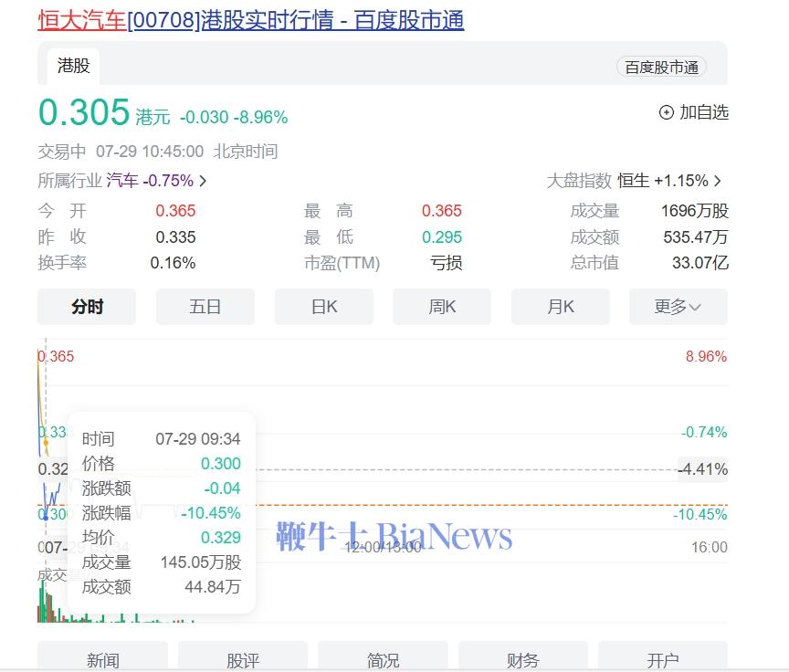Open the 简况 tab
Image resolution: width=789 pixels, height=672 pixels.
(383, 656)
